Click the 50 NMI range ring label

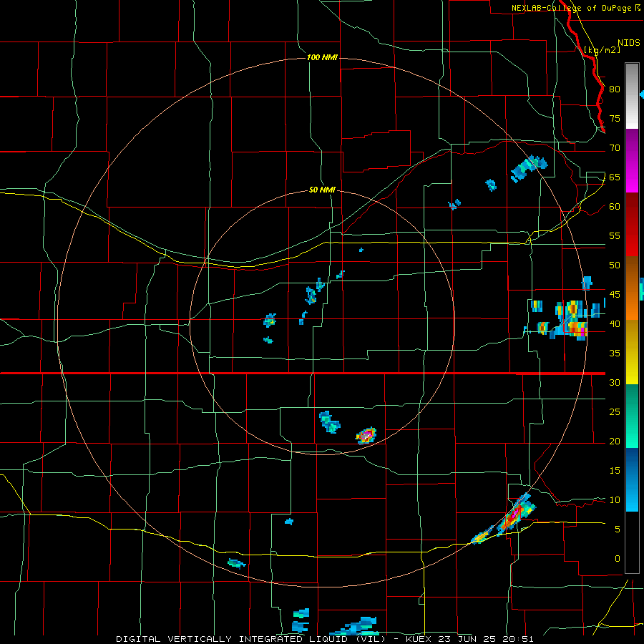coord(322,190)
